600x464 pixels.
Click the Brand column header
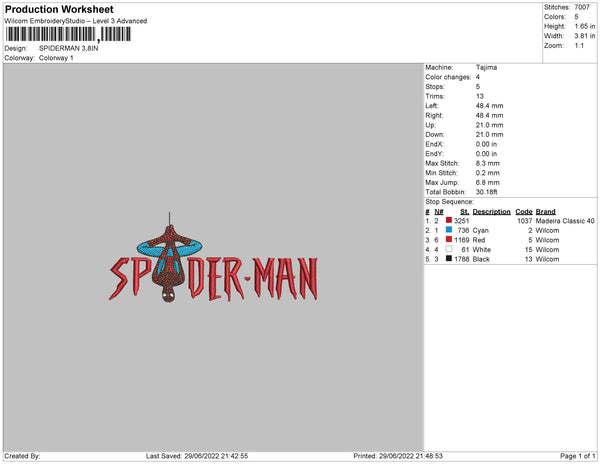click(546, 212)
